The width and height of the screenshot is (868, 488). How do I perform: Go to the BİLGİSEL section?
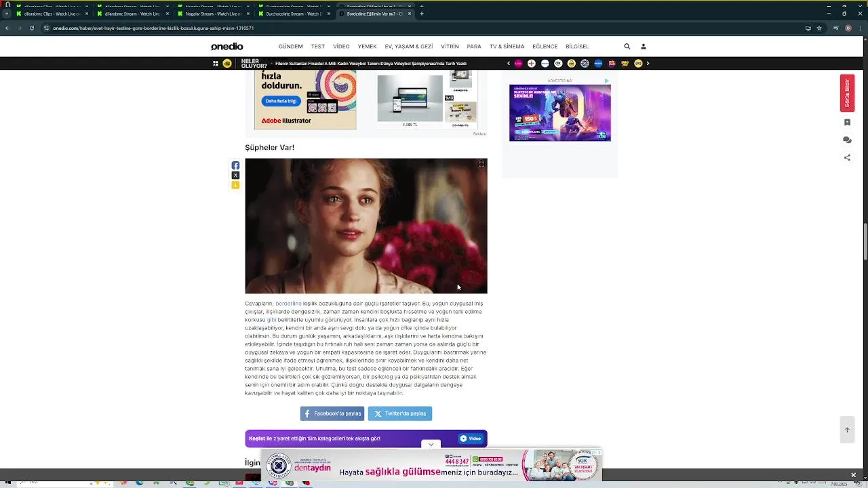(x=577, y=47)
